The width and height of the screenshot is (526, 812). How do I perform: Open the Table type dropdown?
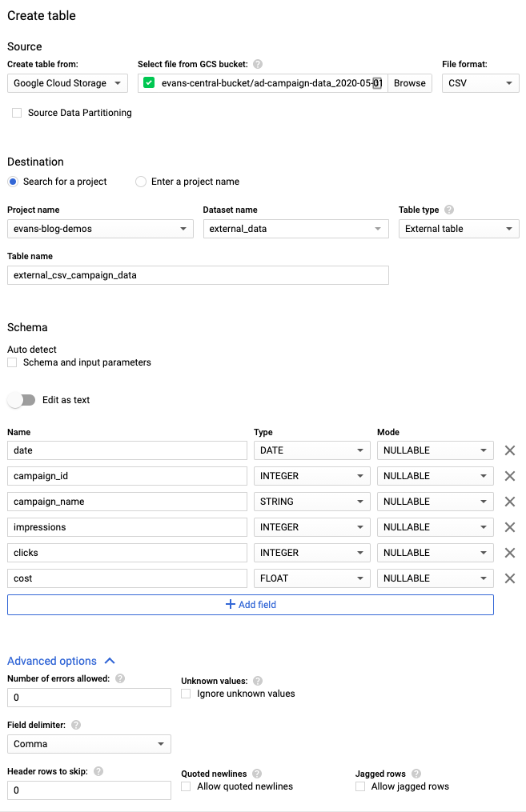pos(459,229)
